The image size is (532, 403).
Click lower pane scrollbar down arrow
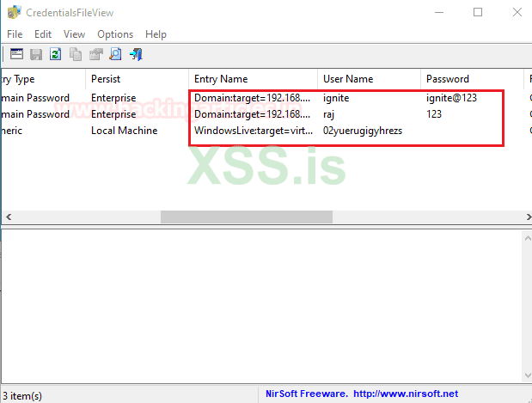click(x=528, y=376)
